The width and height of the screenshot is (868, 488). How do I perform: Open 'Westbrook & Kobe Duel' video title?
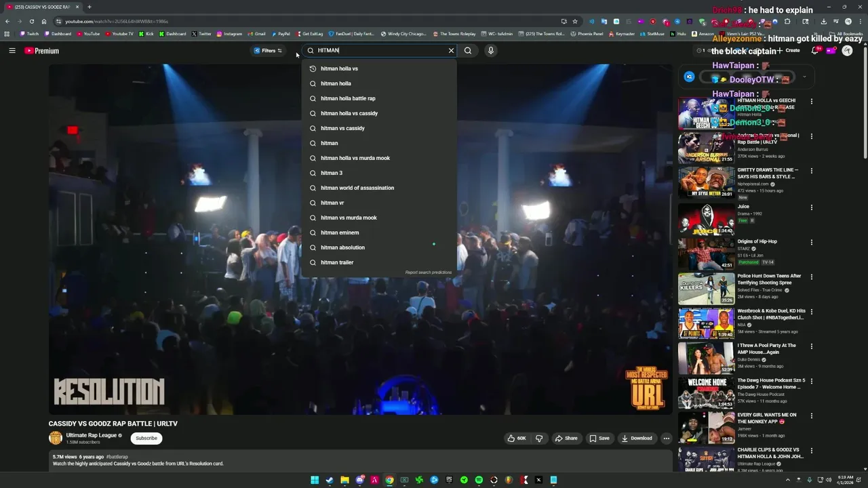771,314
